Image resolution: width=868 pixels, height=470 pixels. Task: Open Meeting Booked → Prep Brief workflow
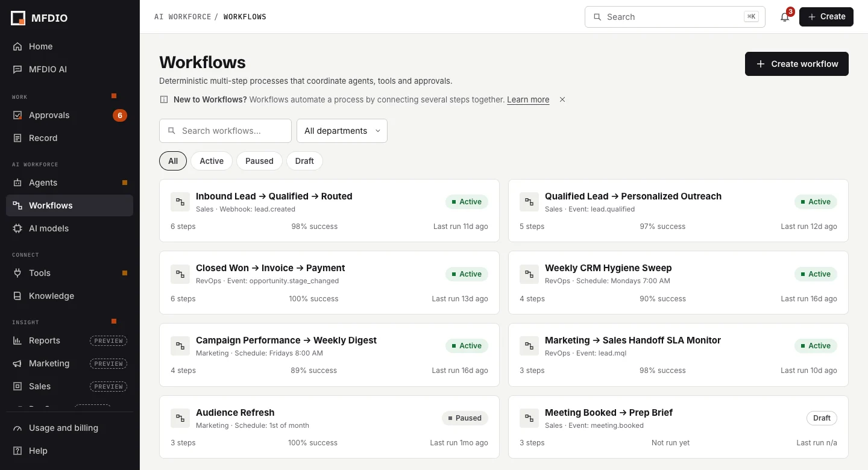click(x=678, y=427)
